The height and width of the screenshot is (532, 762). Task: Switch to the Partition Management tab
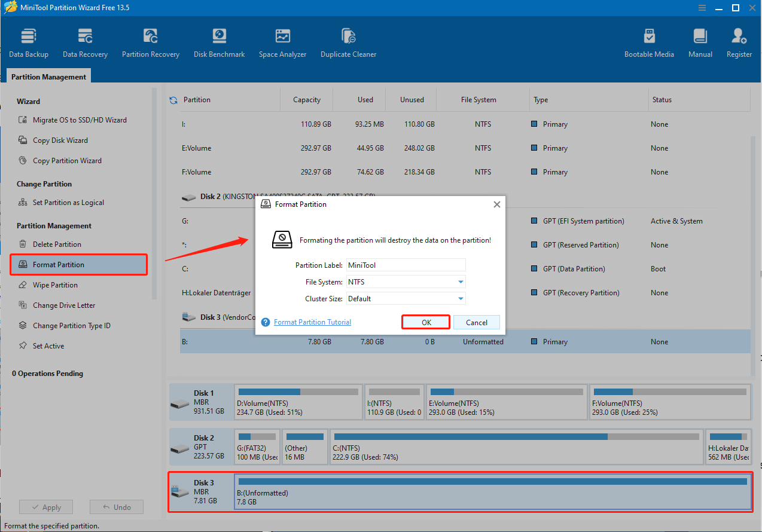48,77
